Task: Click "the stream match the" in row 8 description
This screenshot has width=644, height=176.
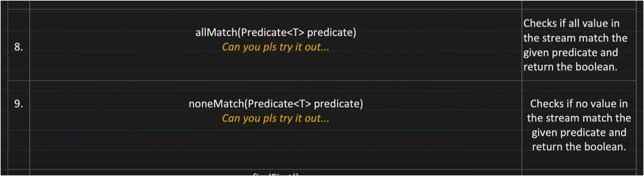Action: (x=575, y=38)
